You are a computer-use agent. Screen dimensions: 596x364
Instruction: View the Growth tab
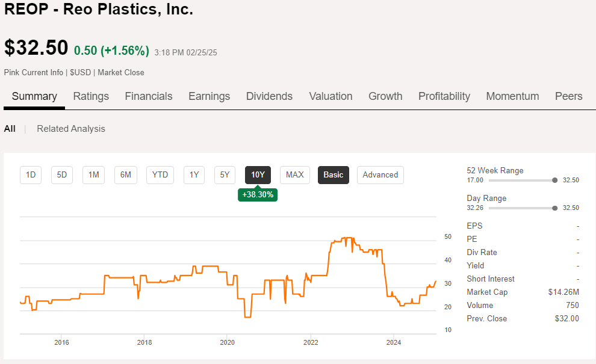385,96
